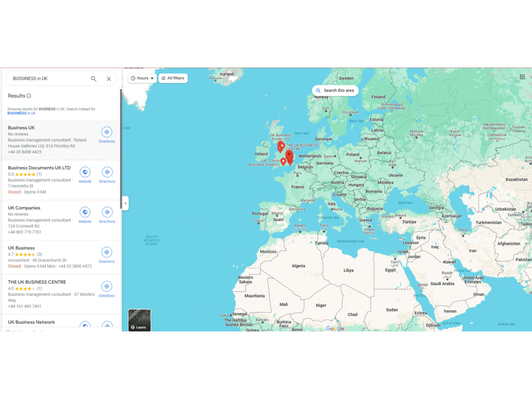Image resolution: width=532 pixels, height=399 pixels.
Task: Click the Algeria label on the map
Action: coord(298,267)
